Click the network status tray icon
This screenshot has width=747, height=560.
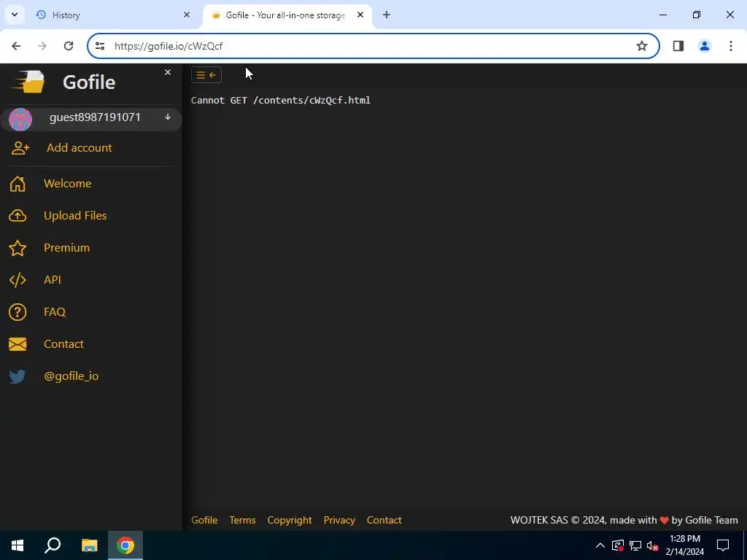click(x=635, y=545)
